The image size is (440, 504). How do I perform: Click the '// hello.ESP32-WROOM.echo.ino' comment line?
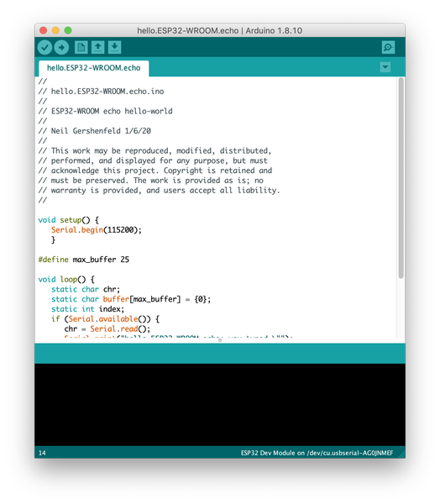coord(101,92)
